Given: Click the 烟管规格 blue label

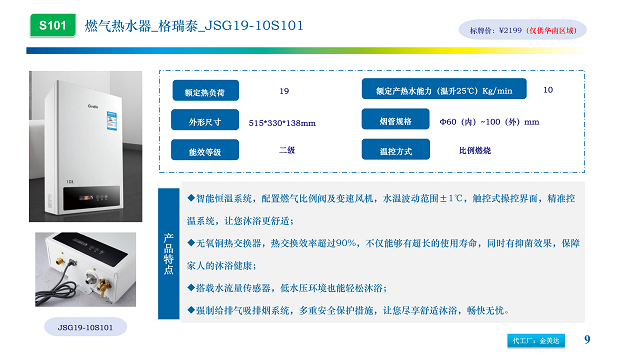Looking at the screenshot, I should (x=396, y=119).
